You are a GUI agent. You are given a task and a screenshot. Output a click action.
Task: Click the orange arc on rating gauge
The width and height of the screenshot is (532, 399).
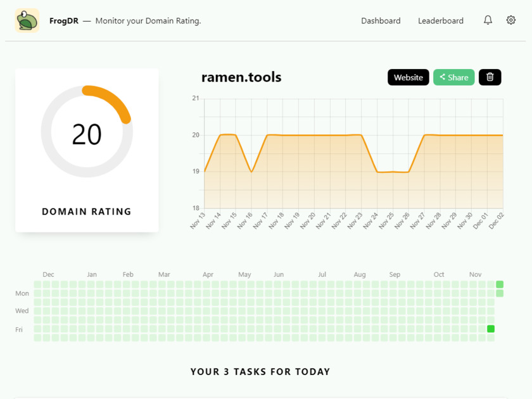pos(111,97)
